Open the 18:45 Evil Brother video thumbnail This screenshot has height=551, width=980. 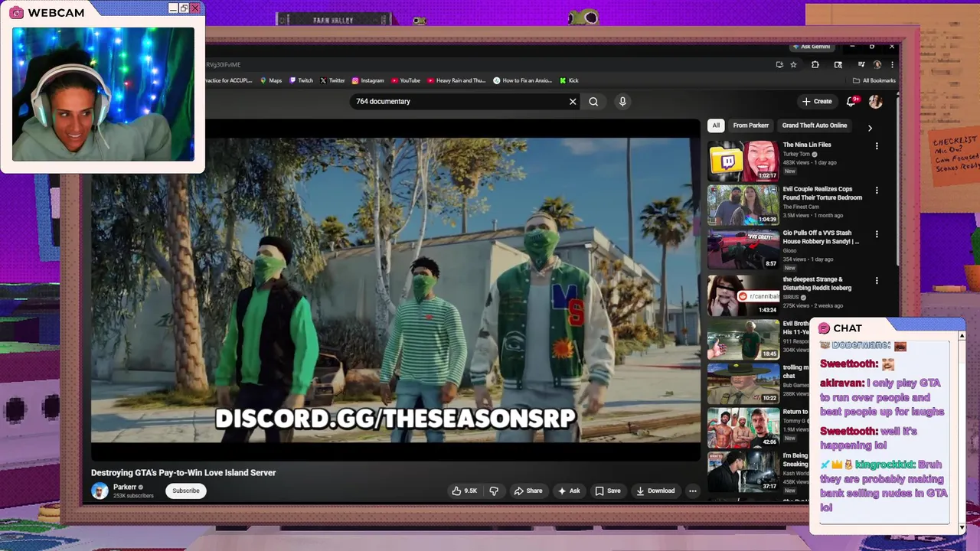(x=743, y=340)
